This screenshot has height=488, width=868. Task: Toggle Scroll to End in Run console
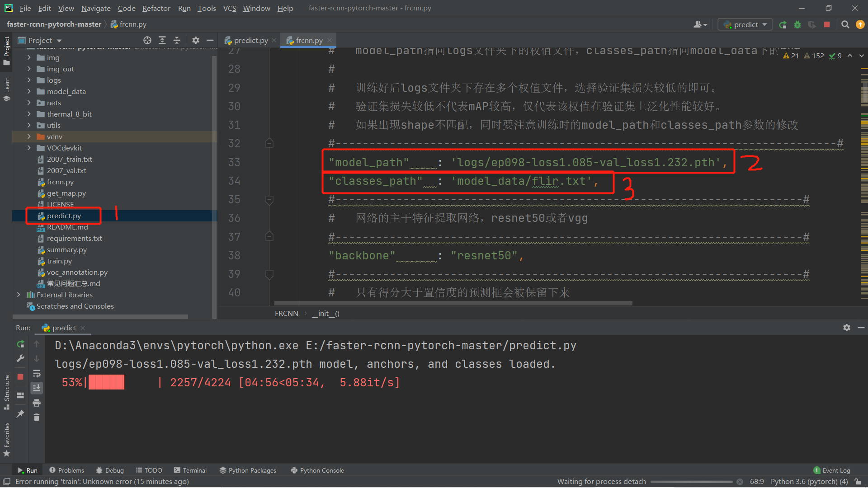(37, 388)
